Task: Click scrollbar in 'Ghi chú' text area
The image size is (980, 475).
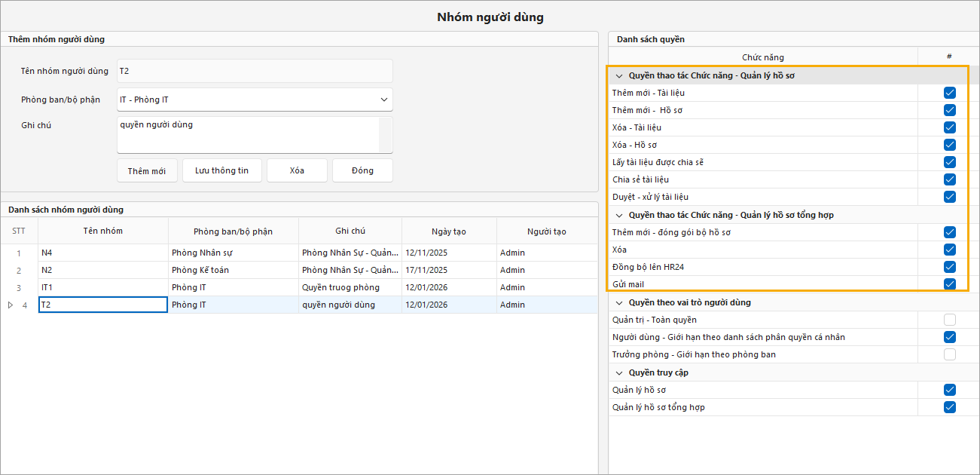Action: 385,135
